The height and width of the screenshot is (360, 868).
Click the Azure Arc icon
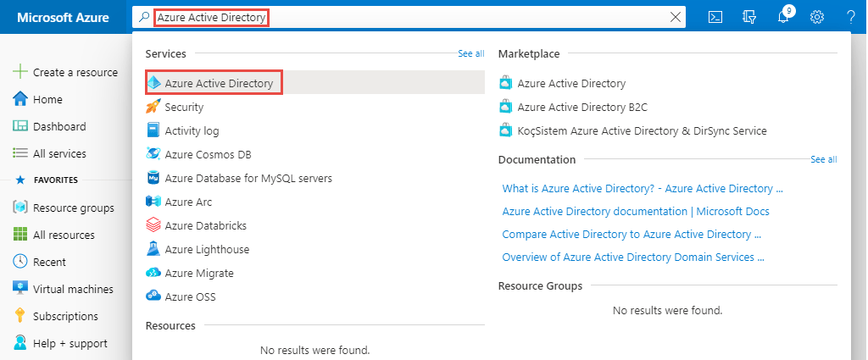point(153,202)
